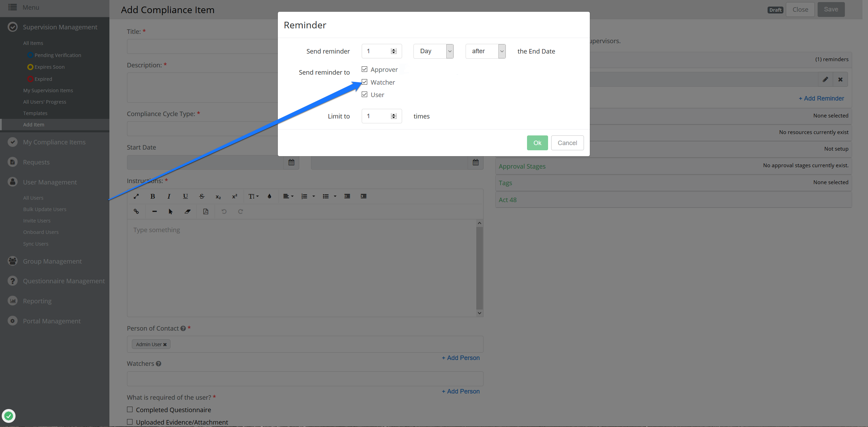Select Templates under Supervision Management
868x427 pixels.
click(x=35, y=113)
